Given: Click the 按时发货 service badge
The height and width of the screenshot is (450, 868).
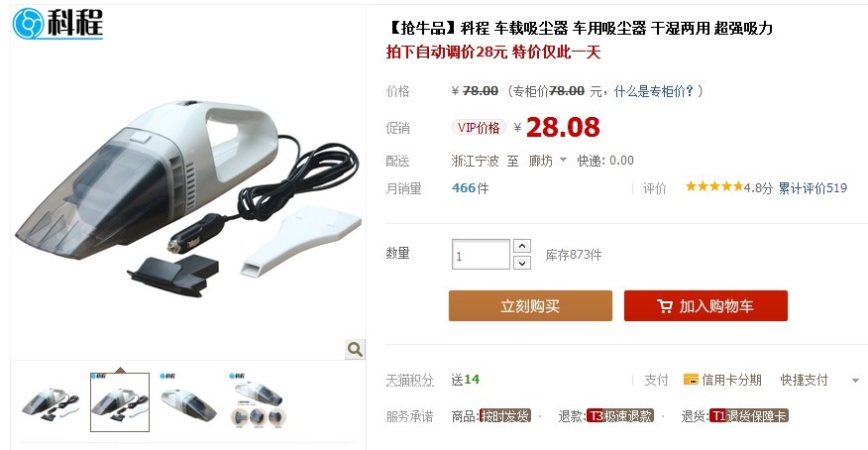Looking at the screenshot, I should 505,415.
